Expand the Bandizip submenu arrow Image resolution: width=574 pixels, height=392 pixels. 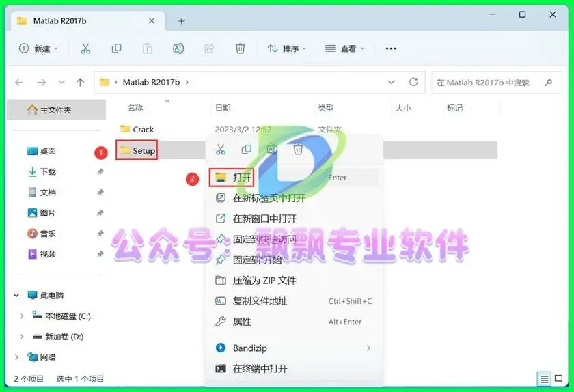point(368,348)
